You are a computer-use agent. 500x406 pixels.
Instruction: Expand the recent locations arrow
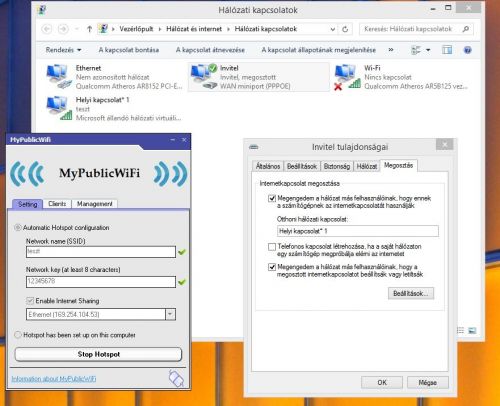tap(77, 29)
